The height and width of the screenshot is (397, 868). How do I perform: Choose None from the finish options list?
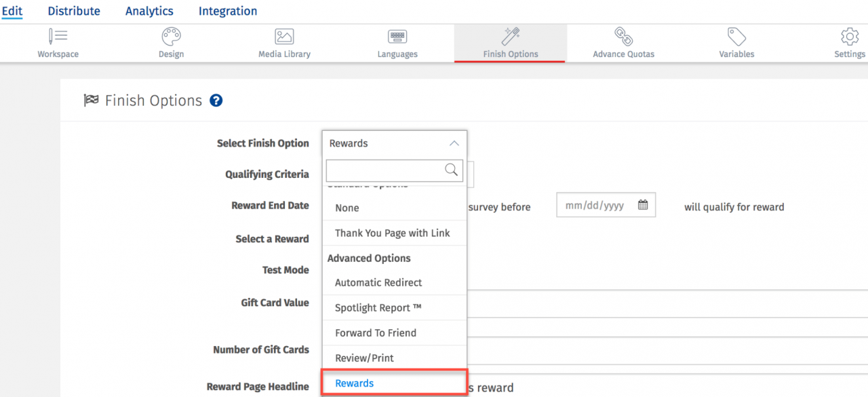(347, 208)
